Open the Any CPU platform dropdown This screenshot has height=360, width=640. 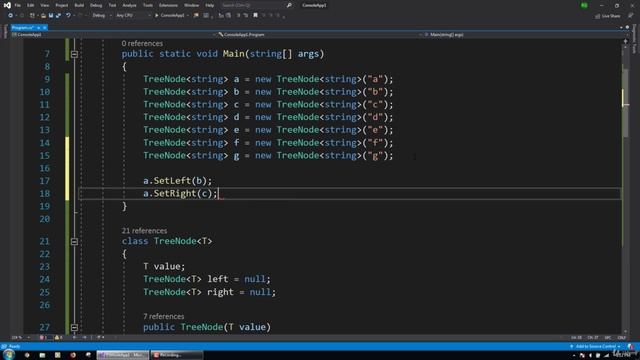(133, 16)
